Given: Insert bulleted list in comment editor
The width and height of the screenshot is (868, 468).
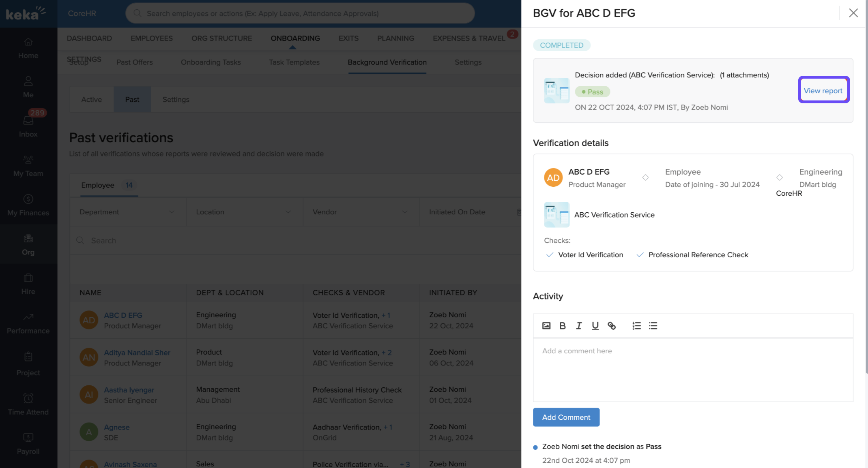Looking at the screenshot, I should click(653, 326).
